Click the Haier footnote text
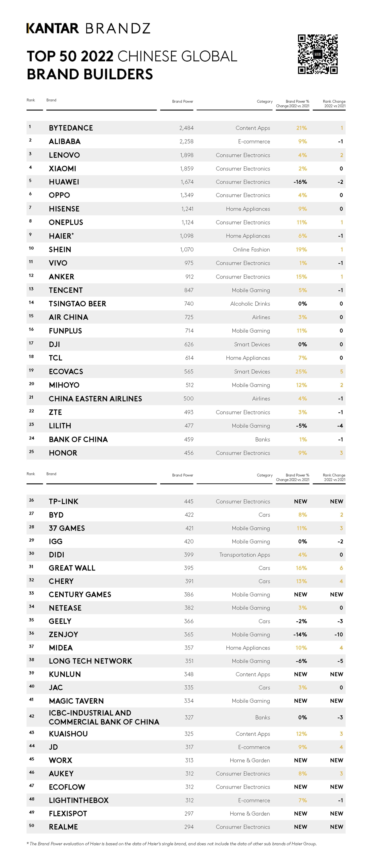The height and width of the screenshot is (868, 369). [171, 844]
